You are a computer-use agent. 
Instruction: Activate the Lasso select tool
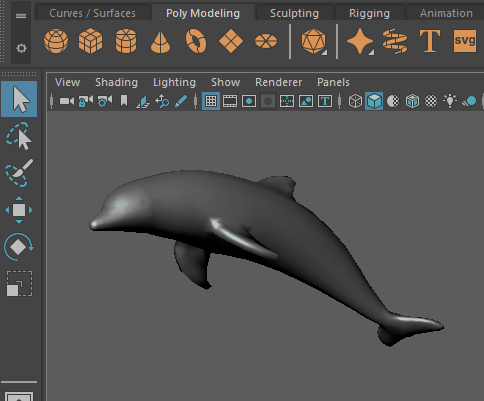coord(19,136)
